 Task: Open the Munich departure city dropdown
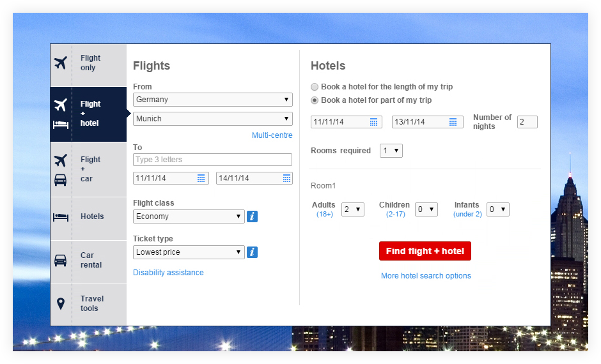coord(213,119)
